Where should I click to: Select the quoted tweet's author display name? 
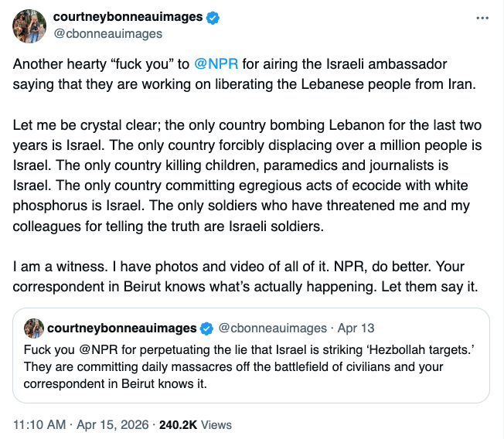click(x=121, y=328)
